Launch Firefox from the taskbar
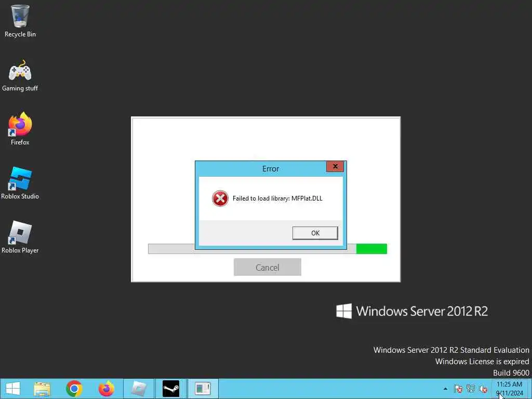The image size is (532, 399). coord(106,389)
